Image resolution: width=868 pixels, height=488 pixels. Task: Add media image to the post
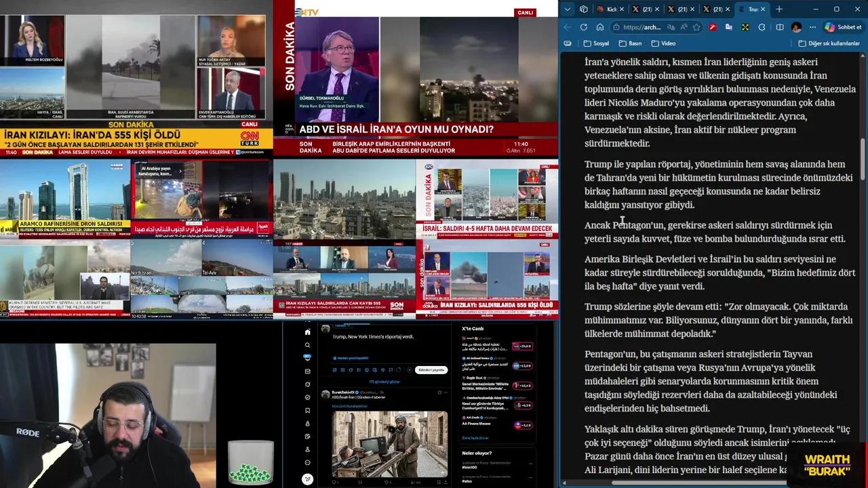pyautogui.click(x=334, y=370)
